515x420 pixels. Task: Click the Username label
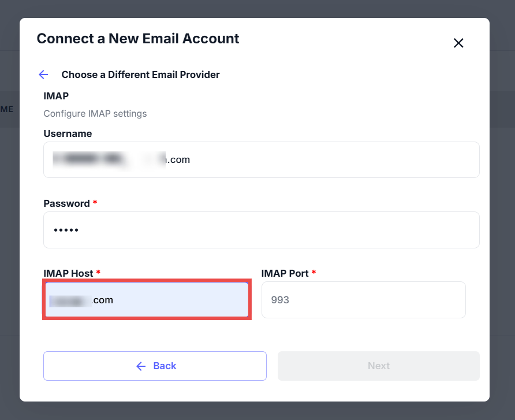68,133
